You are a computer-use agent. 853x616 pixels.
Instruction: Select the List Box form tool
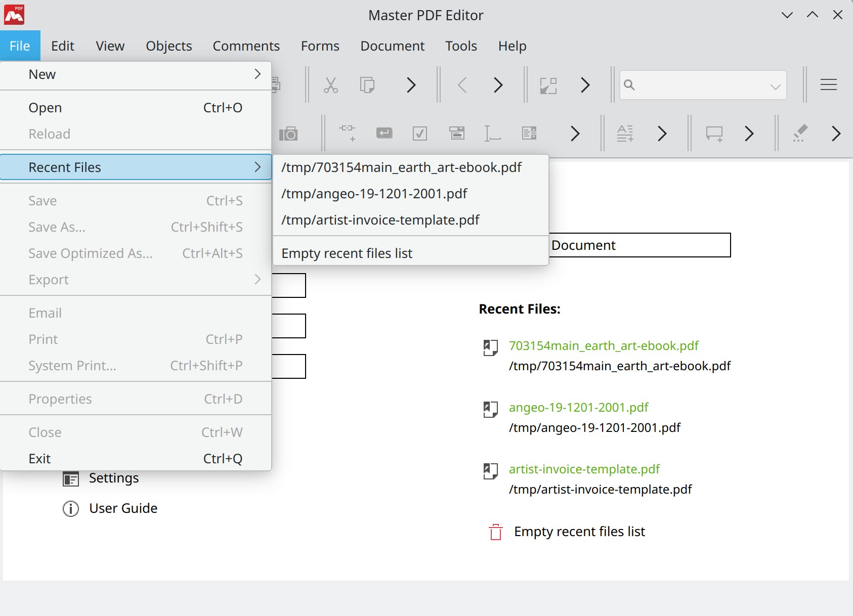point(529,133)
